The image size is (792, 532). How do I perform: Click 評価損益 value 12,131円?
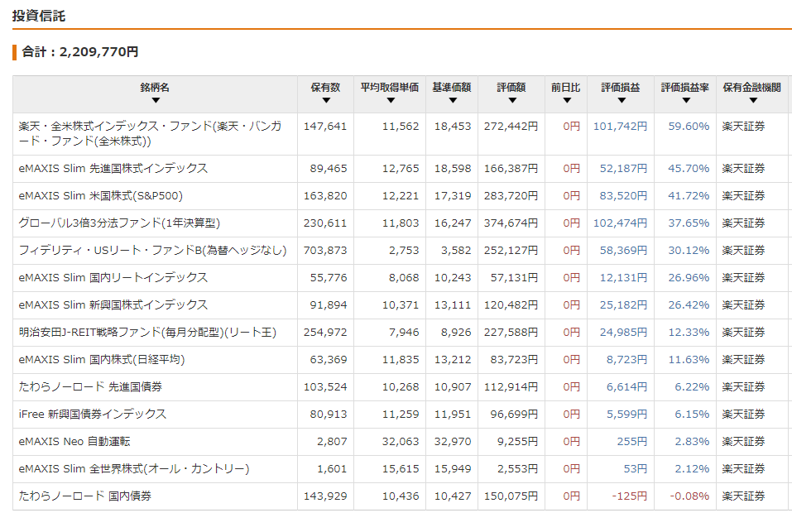[623, 277]
